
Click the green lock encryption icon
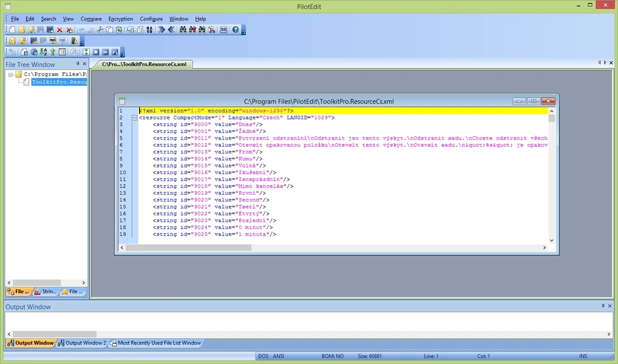pyautogui.click(x=74, y=41)
